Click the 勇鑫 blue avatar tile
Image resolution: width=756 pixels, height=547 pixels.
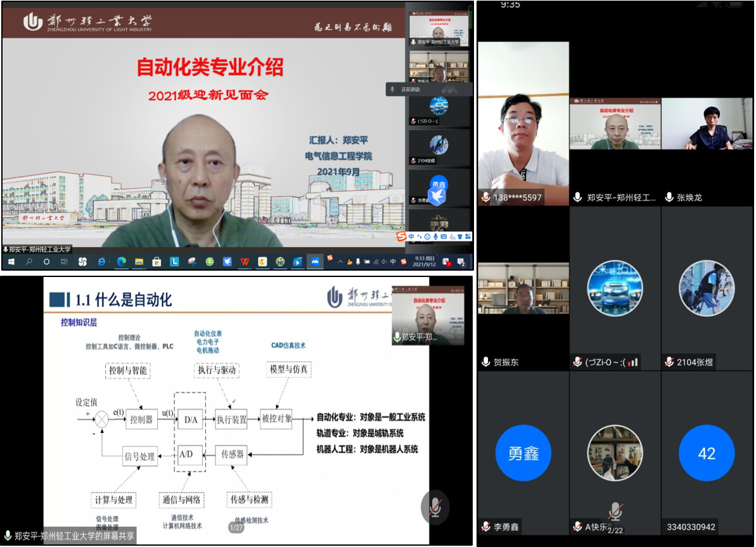(x=523, y=453)
